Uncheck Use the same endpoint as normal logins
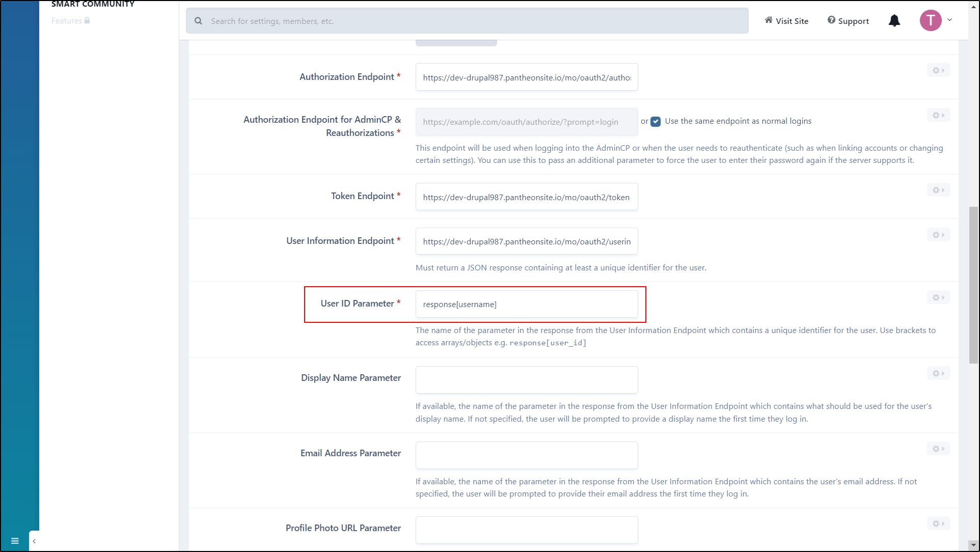This screenshot has height=552, width=980. (656, 122)
